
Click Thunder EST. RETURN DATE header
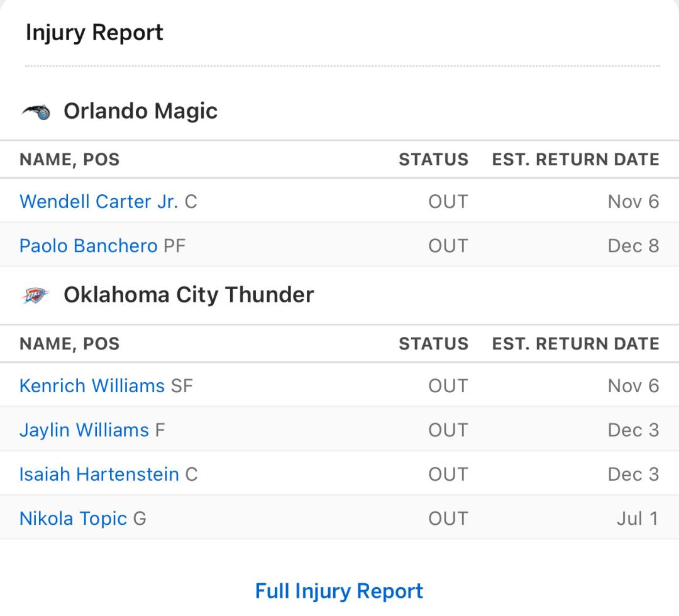tap(575, 344)
